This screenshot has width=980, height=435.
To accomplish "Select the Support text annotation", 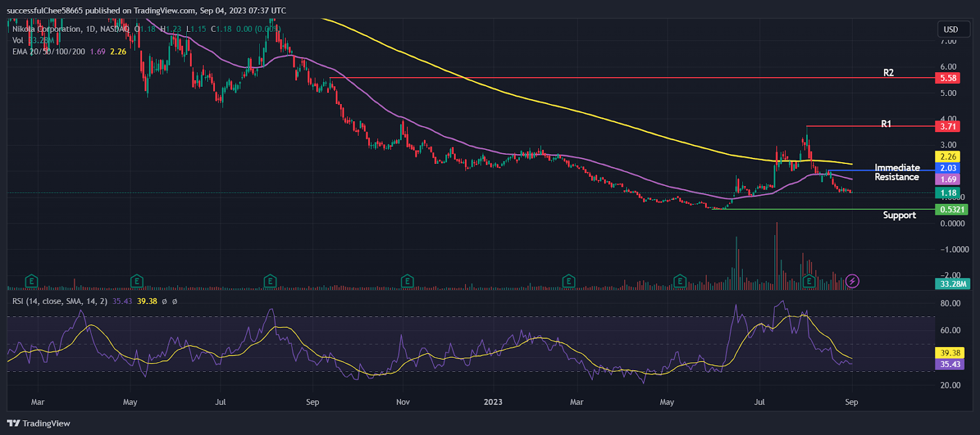I will pyautogui.click(x=899, y=215).
